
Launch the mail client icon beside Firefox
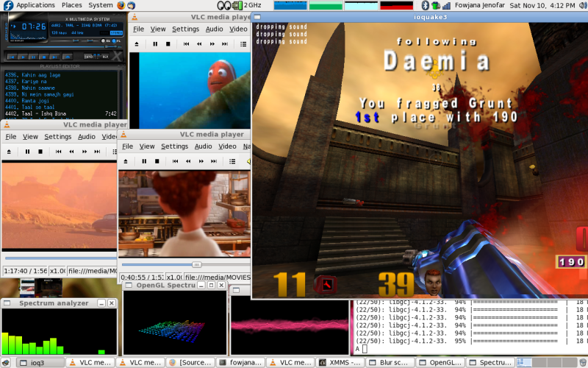[131, 5]
